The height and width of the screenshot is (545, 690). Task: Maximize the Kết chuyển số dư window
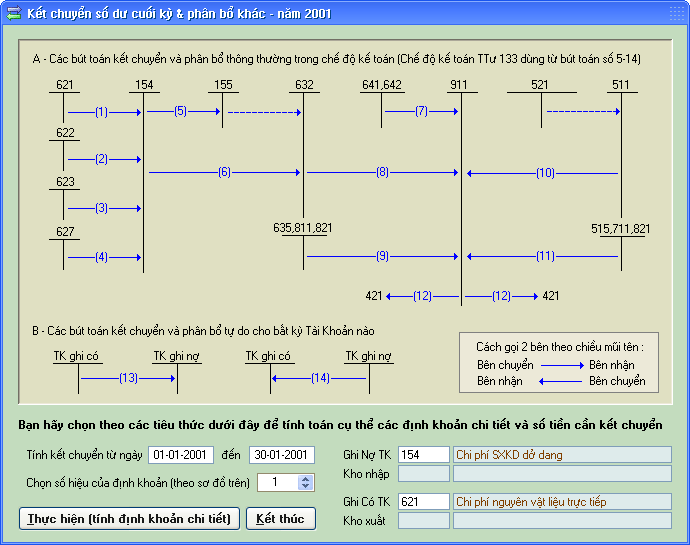tap(649, 14)
